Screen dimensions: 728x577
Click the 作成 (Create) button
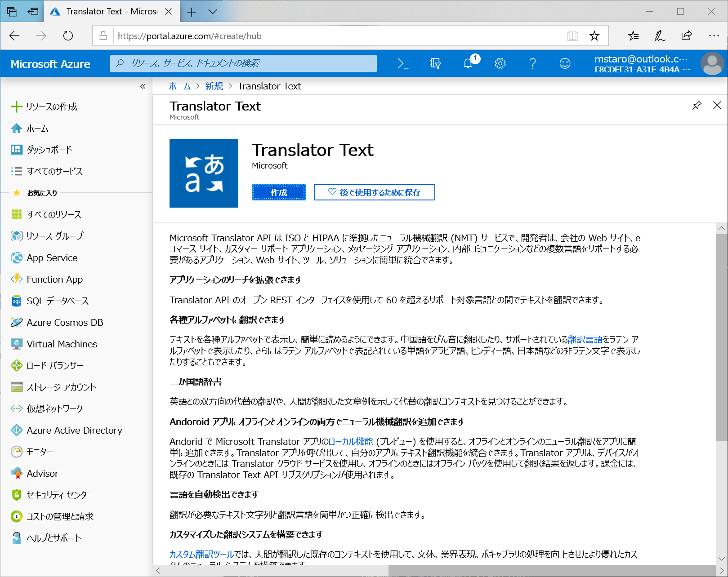pos(279,192)
